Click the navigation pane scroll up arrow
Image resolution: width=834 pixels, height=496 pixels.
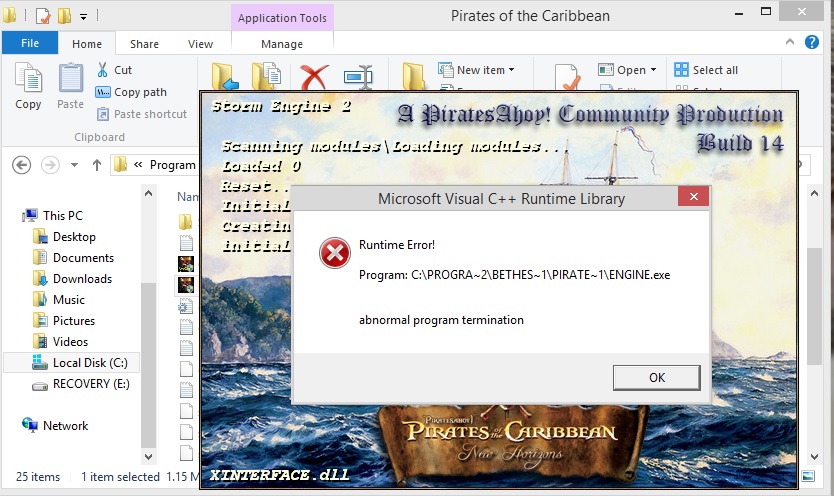(148, 194)
